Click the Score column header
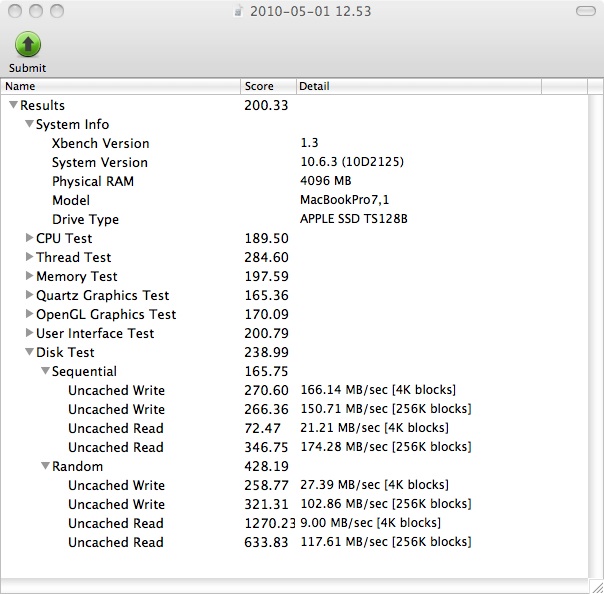The image size is (604, 594). (268, 86)
